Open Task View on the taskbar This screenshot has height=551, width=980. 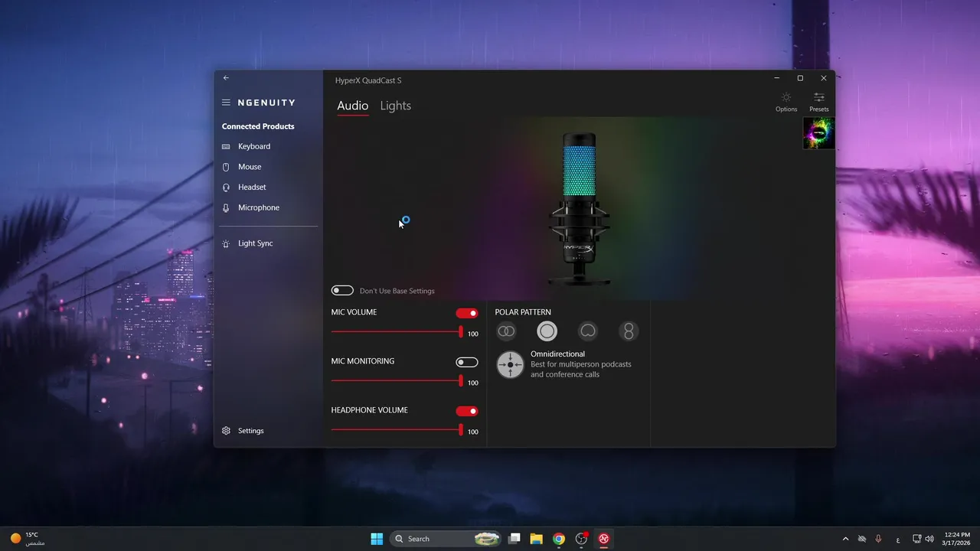coord(514,539)
